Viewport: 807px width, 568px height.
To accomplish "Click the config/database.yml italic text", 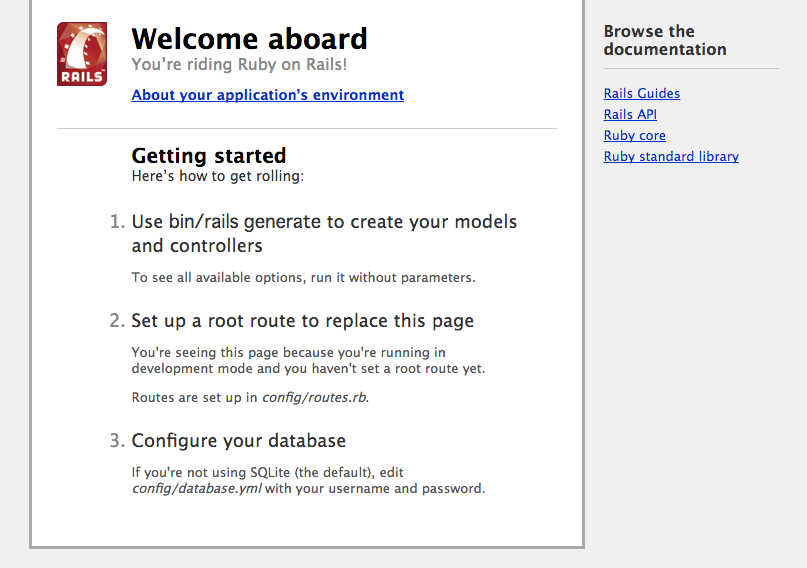I will (197, 488).
